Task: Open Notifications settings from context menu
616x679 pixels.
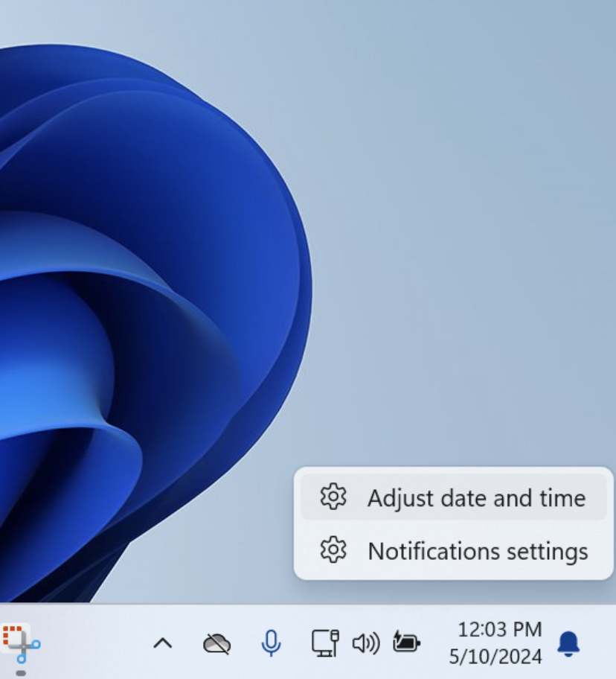Action: [453, 550]
